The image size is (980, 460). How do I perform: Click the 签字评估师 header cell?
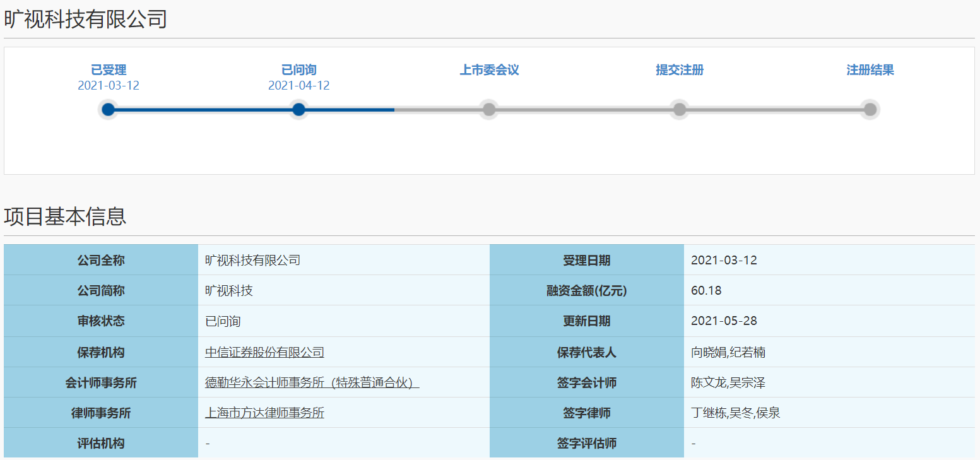coord(587,443)
